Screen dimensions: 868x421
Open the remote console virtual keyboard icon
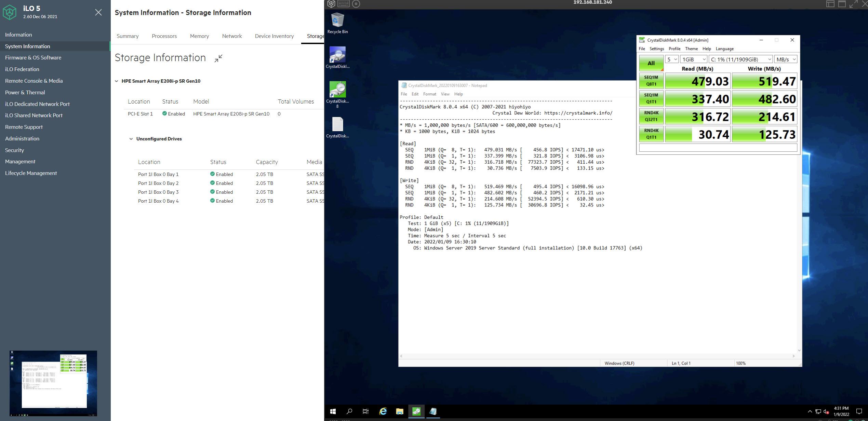click(x=343, y=4)
